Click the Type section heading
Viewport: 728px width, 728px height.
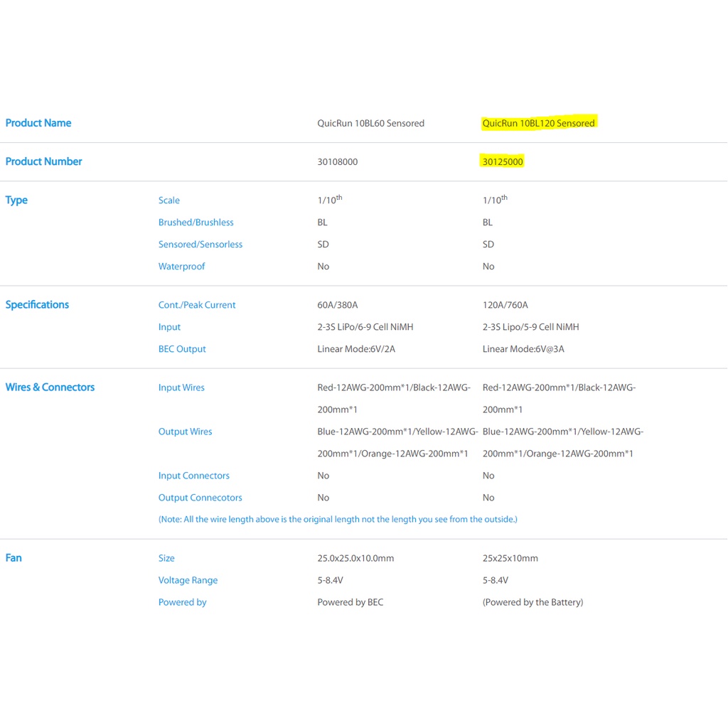click(x=16, y=200)
